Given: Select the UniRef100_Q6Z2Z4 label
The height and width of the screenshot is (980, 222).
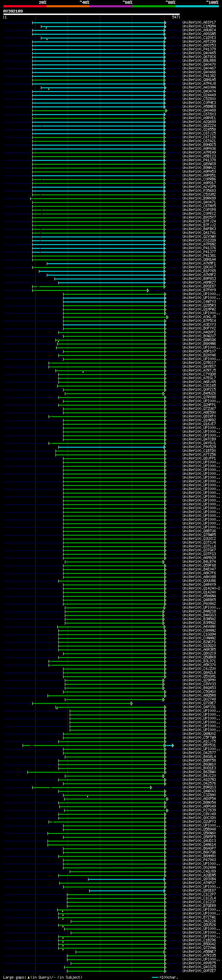Looking at the screenshot, I should 199,125.
